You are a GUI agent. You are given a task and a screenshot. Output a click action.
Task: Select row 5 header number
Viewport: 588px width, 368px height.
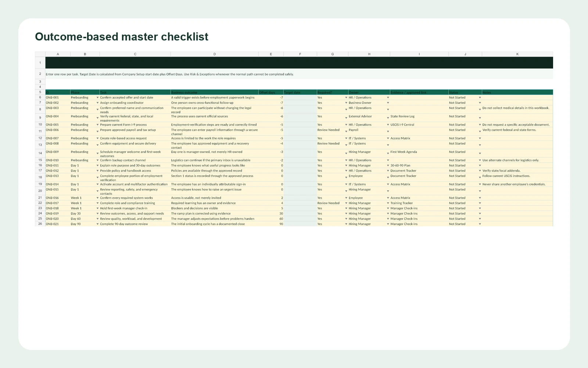[40, 92]
